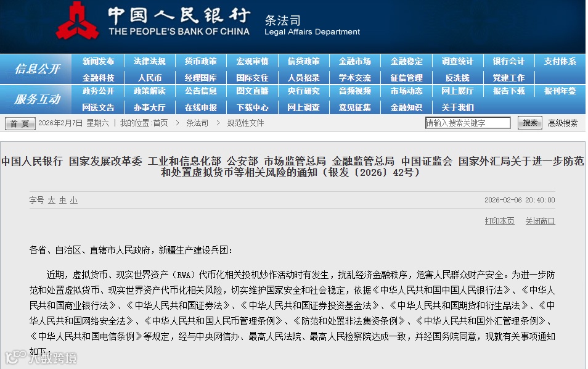Open 关于我们 page
The height and width of the screenshot is (369, 588).
pos(457,107)
